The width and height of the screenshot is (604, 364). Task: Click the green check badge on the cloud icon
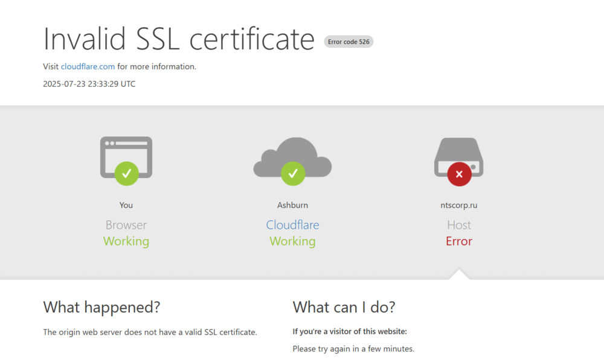pyautogui.click(x=292, y=174)
